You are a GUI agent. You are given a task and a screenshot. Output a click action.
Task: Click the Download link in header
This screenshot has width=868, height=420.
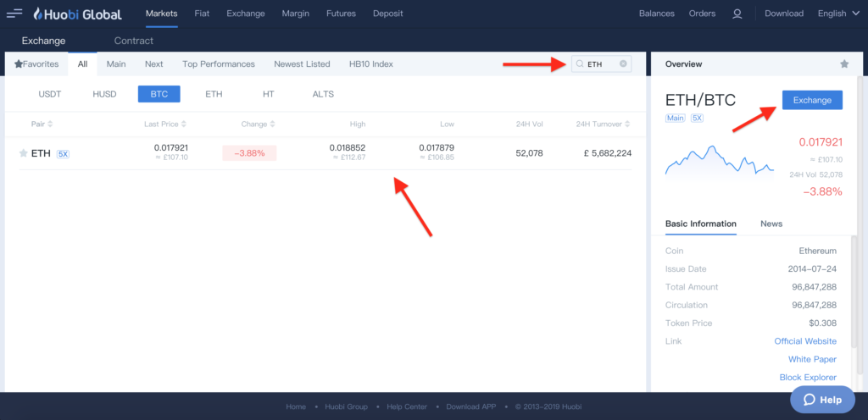tap(784, 14)
